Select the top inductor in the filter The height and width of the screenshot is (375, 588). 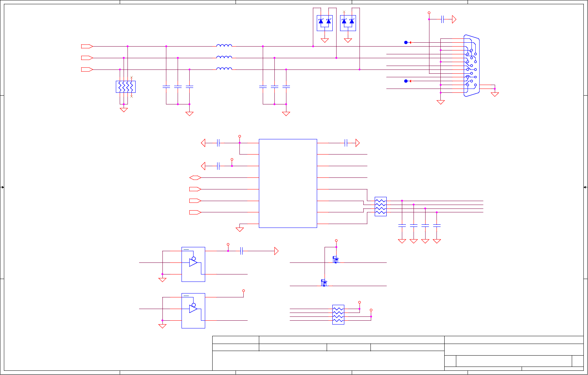224,45
